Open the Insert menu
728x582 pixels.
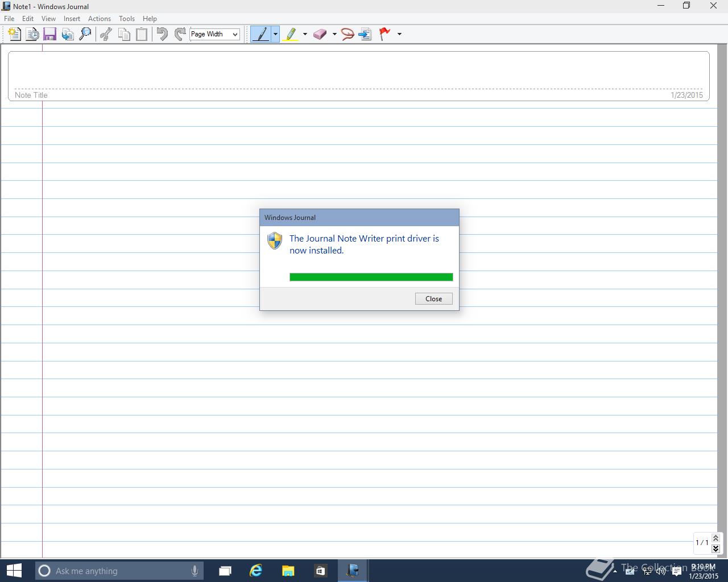pos(72,19)
